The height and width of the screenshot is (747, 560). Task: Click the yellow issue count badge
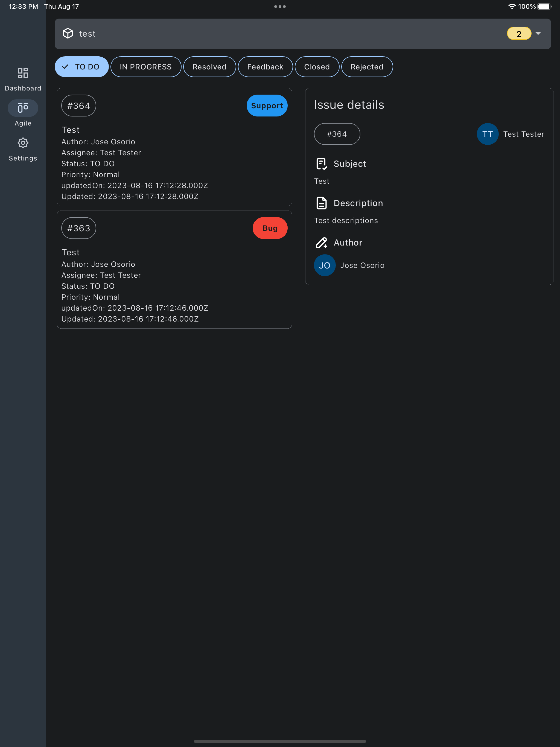519,33
